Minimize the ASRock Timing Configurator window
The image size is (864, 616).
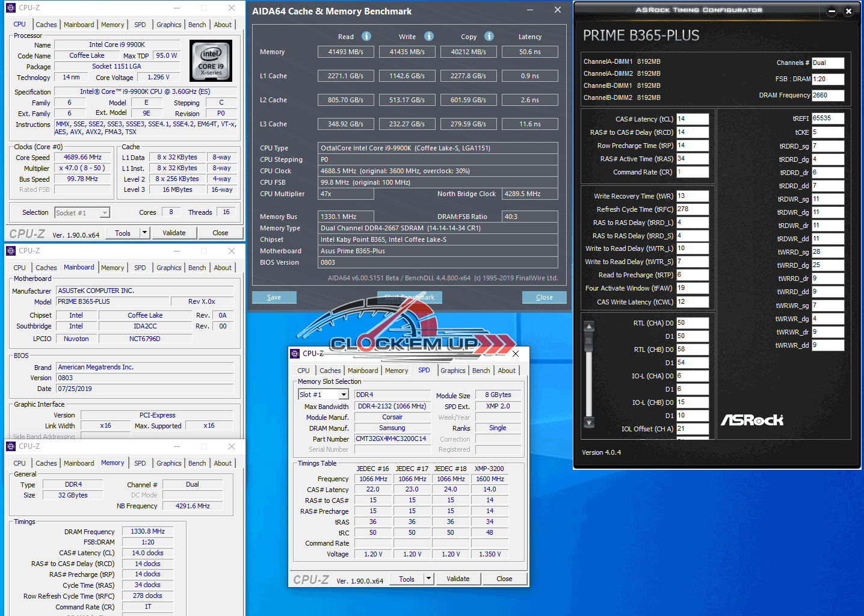pos(832,11)
